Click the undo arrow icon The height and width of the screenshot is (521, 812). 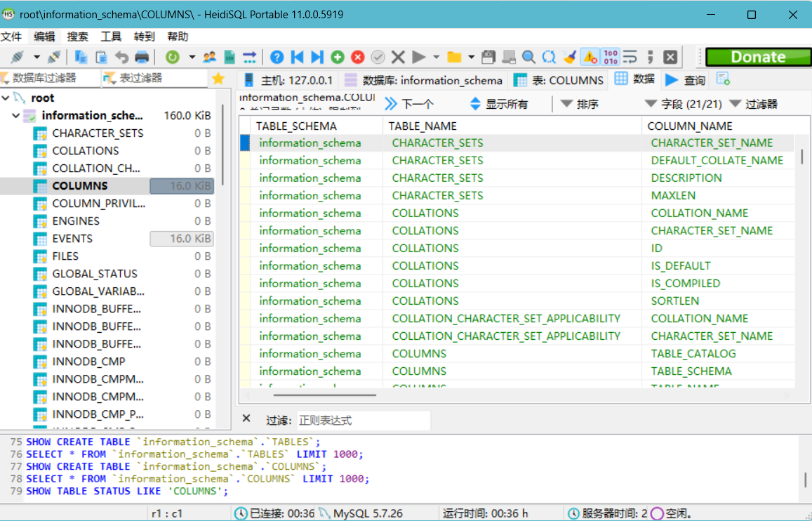click(121, 56)
